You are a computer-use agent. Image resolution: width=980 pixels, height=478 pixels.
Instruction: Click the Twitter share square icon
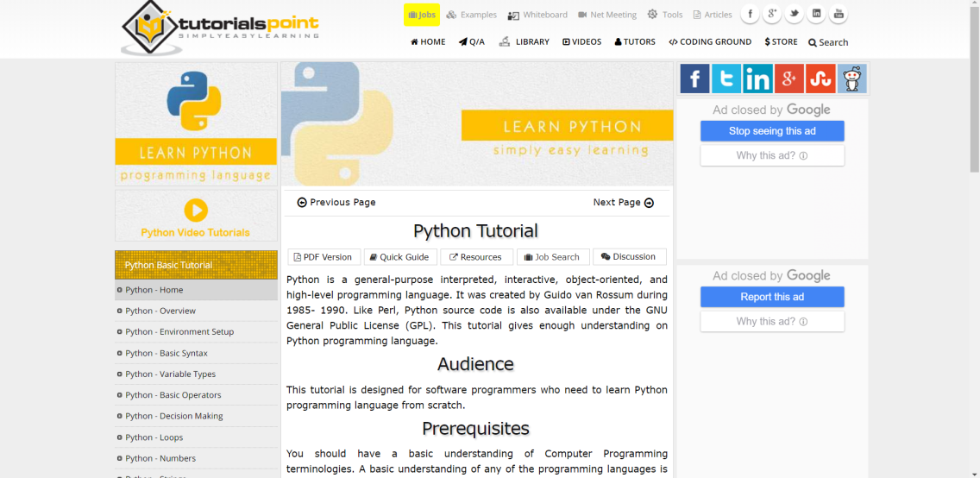(726, 79)
